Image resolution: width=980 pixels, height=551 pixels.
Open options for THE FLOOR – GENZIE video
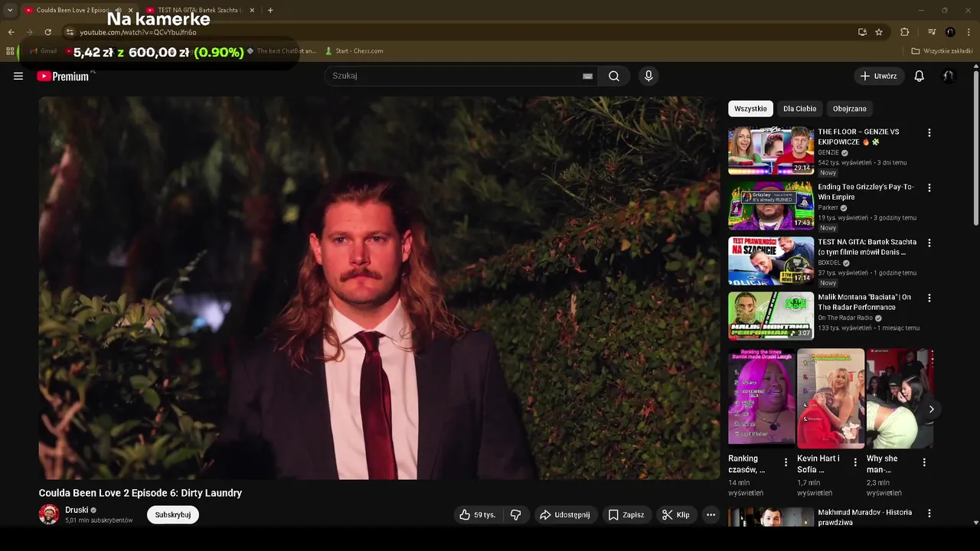[929, 132]
